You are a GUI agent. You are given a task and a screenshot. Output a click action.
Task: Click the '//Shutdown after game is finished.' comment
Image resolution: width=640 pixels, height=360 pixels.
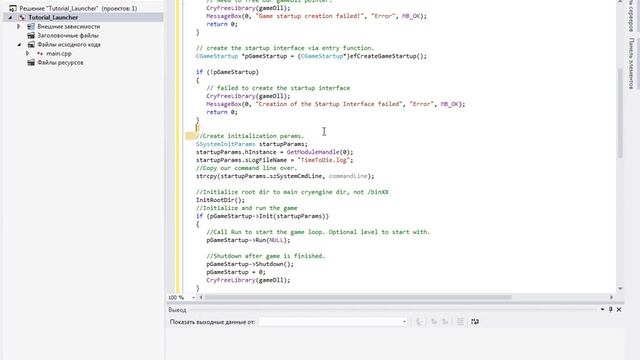click(x=266, y=256)
